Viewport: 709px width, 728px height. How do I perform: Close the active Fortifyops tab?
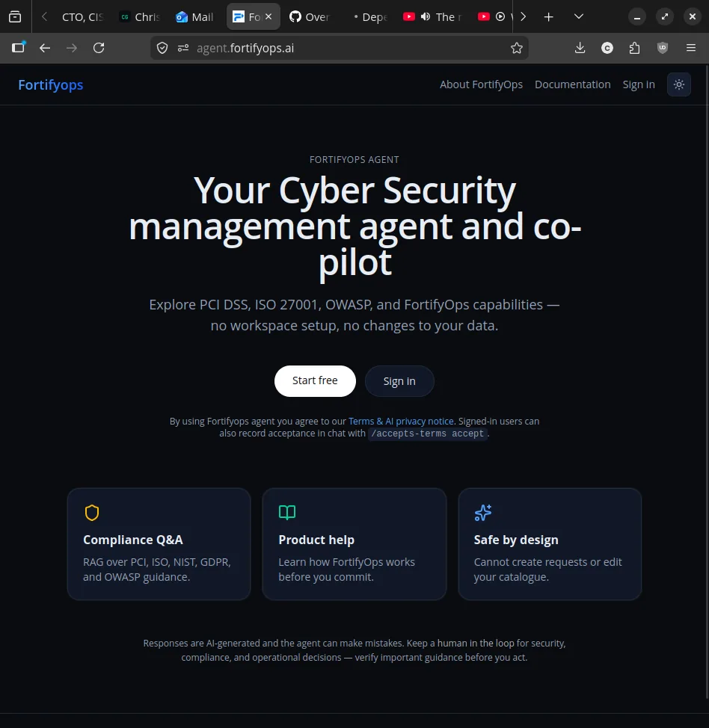coord(268,16)
